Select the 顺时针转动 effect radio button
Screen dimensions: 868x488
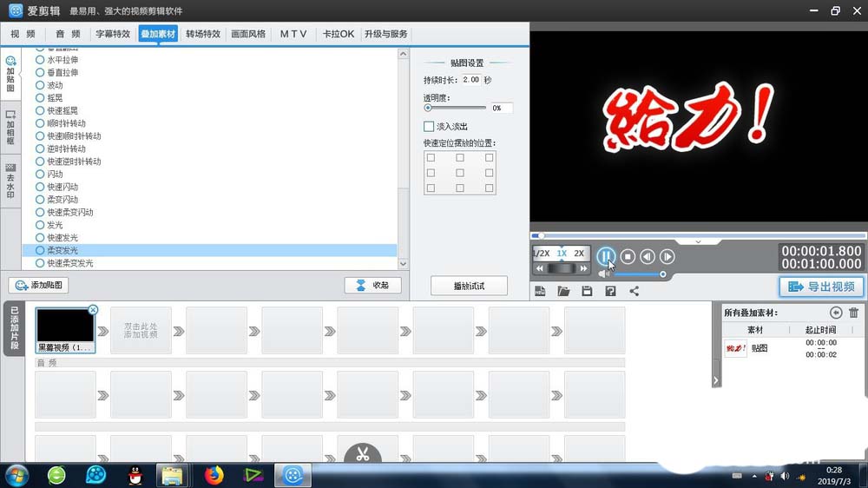point(40,123)
